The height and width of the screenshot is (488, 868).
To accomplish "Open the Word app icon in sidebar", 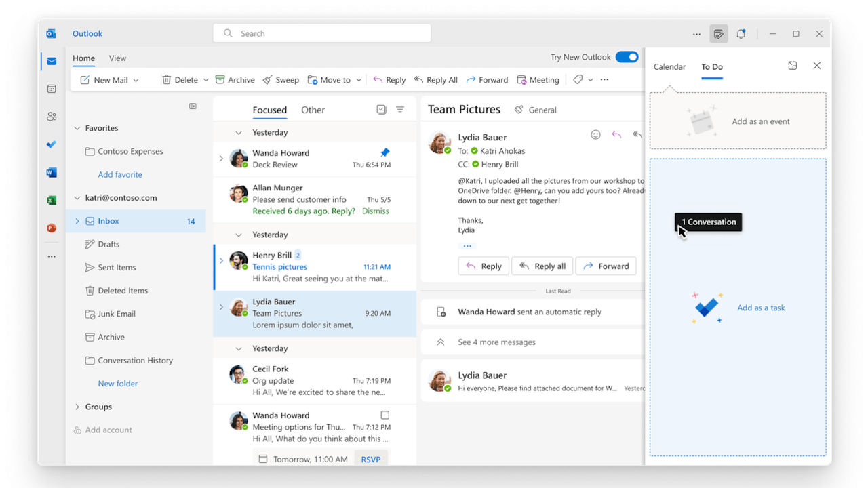I will (x=52, y=173).
